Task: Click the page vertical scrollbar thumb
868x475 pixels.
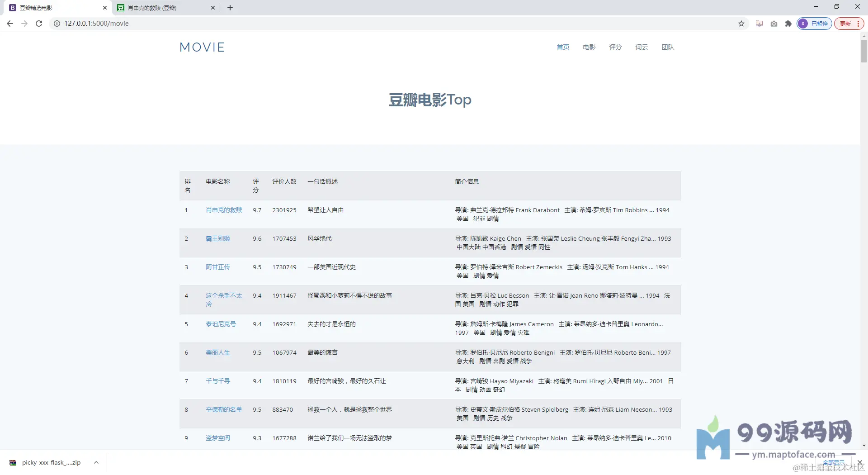Action: point(864,51)
